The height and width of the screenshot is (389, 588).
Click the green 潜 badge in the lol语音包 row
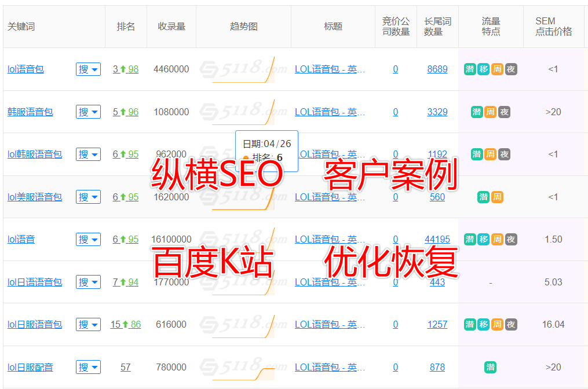[x=469, y=68]
